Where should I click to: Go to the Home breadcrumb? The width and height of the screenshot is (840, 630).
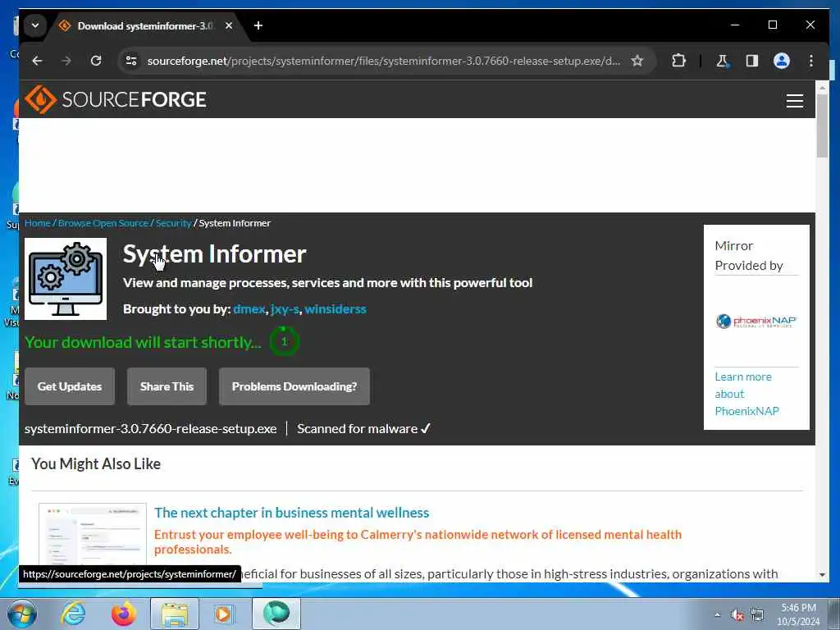(x=37, y=223)
